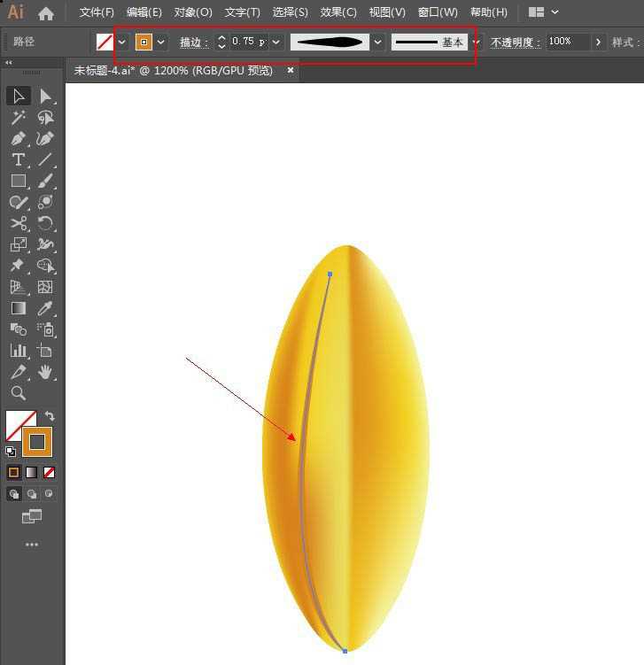Select the Magic Wand tool
Image resolution: width=644 pixels, height=665 pixels.
[18, 117]
